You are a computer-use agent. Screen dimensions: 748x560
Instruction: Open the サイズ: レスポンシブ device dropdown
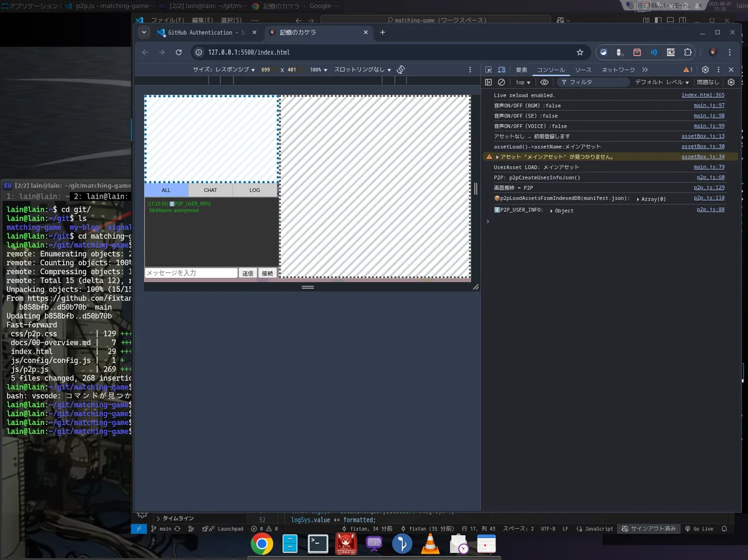pyautogui.click(x=224, y=70)
